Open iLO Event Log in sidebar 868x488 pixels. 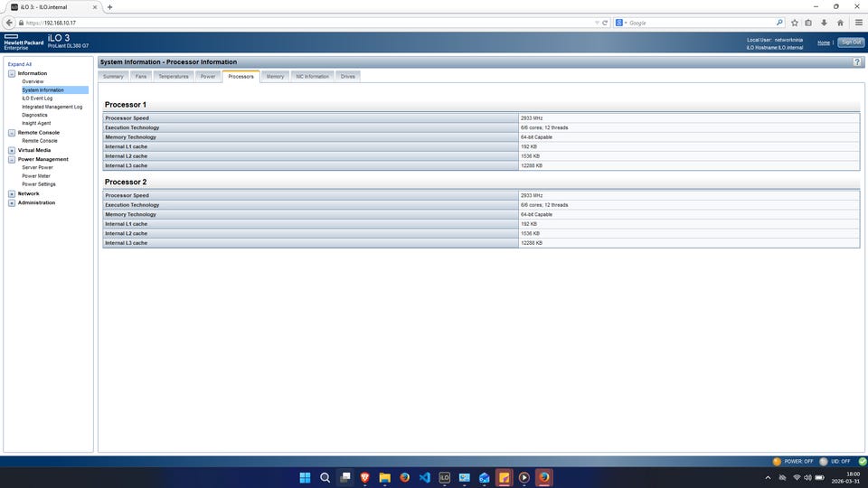coord(37,99)
